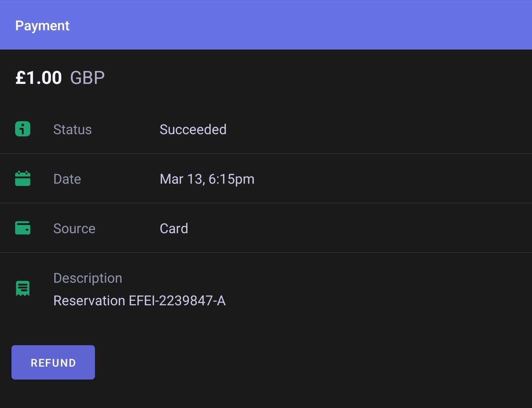Click the £1.00 amount text
Viewport: 532px width, 408px height.
pos(38,78)
